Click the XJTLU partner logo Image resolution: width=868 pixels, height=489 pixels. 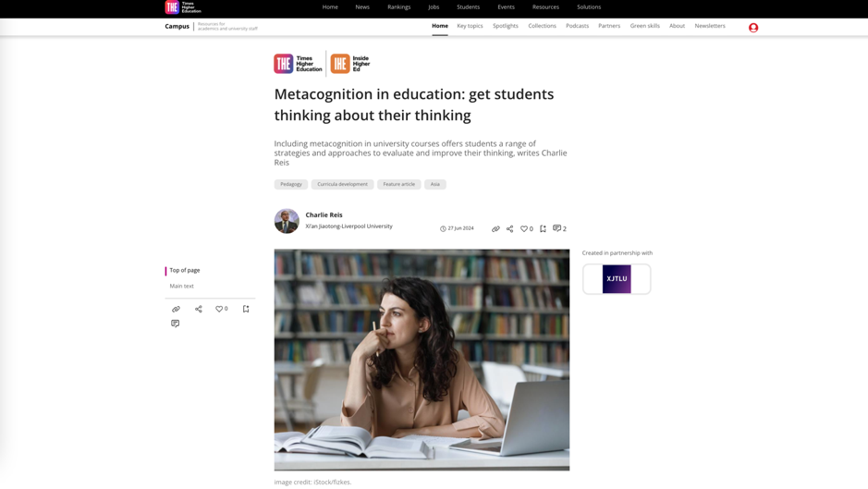coord(617,278)
